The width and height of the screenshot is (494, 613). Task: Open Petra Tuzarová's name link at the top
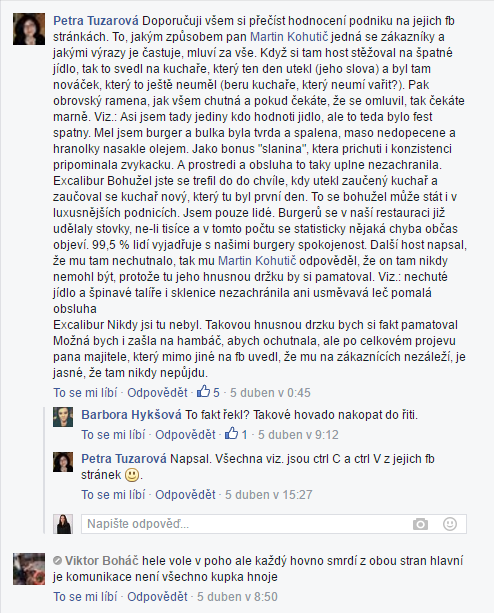pyautogui.click(x=96, y=21)
